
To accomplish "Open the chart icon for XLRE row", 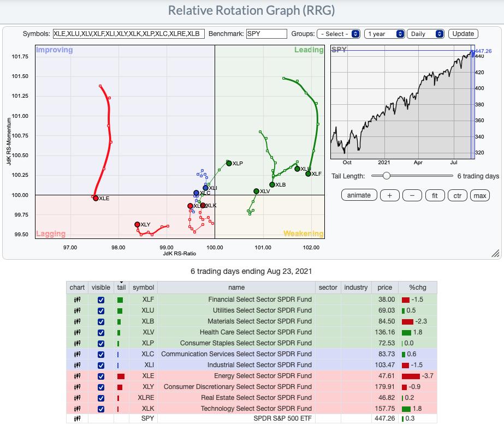I will [x=77, y=398].
